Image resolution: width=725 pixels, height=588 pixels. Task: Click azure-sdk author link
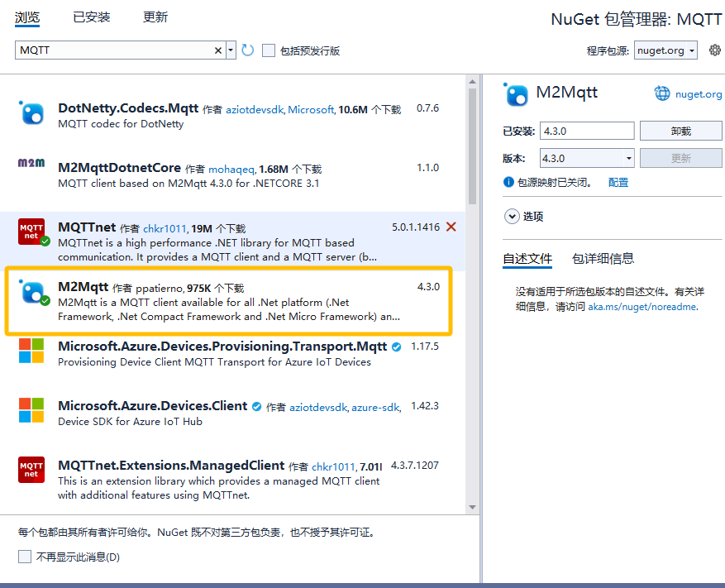pos(375,407)
